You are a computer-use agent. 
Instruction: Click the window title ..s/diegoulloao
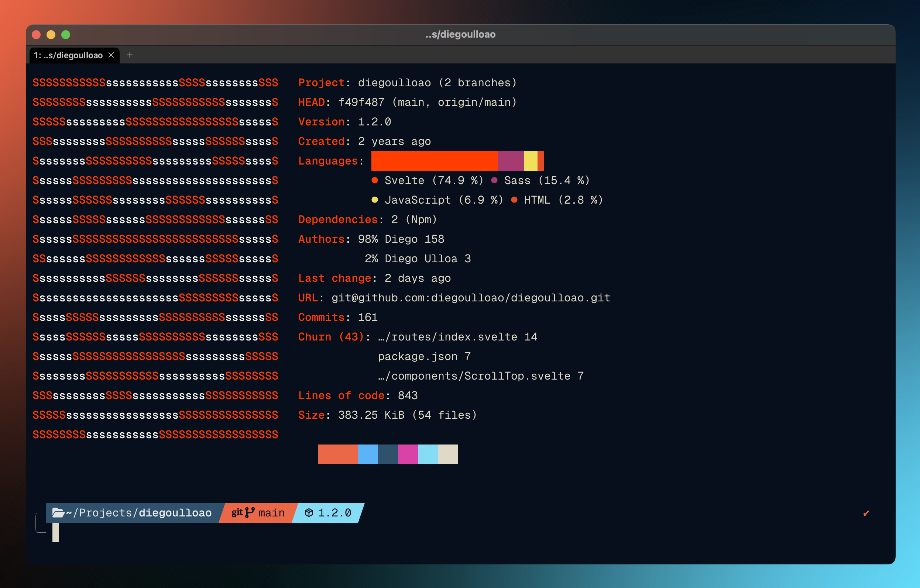click(460, 34)
